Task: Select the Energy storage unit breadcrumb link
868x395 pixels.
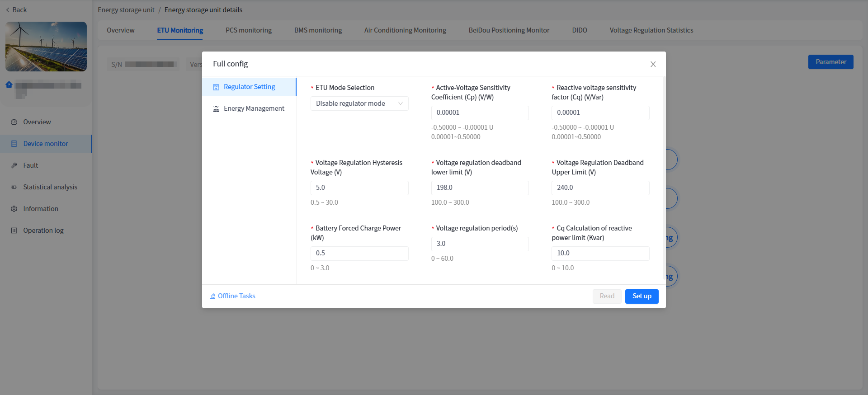Action: pos(126,10)
